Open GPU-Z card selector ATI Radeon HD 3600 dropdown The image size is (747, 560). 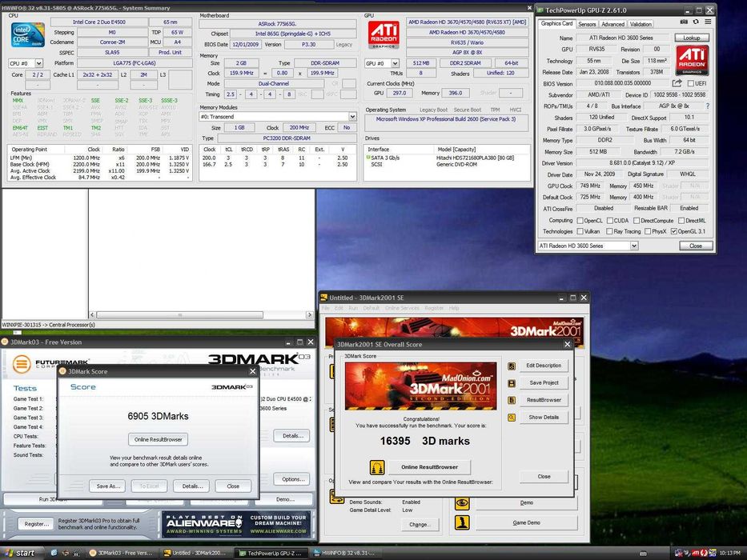pyautogui.click(x=634, y=246)
